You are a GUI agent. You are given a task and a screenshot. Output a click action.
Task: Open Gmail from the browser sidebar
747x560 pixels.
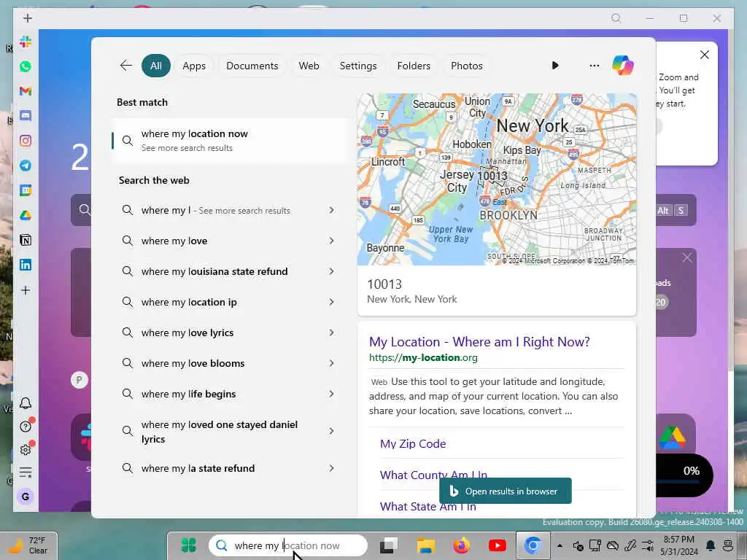[26, 91]
